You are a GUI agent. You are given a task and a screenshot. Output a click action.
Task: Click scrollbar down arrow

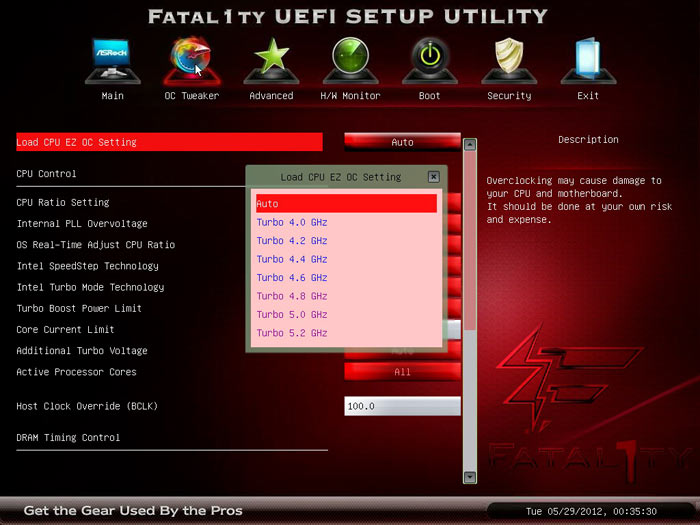(x=470, y=477)
